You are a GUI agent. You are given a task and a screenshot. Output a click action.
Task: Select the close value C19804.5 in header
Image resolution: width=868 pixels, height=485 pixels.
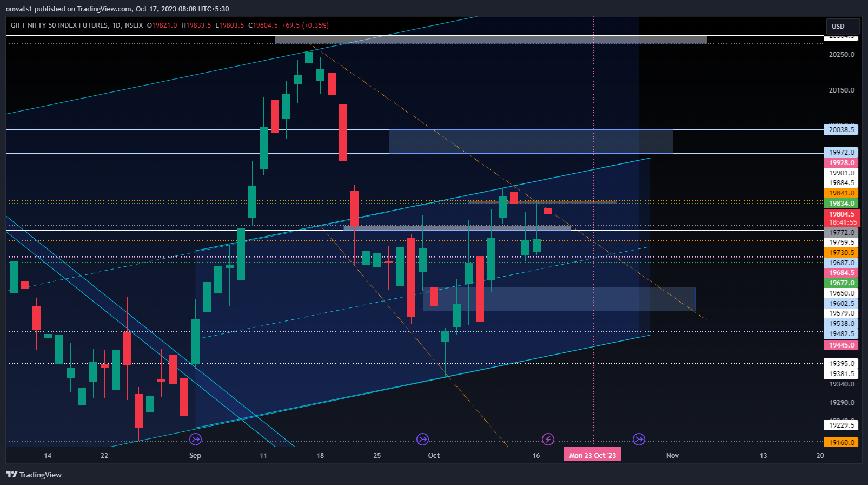click(x=263, y=25)
